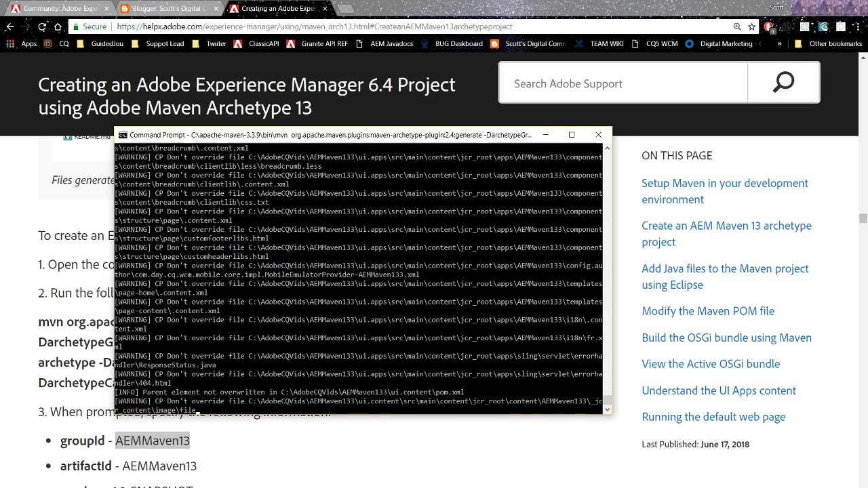Open Scott's Digital Comm bookmark
The image size is (868, 488).
coord(528,43)
